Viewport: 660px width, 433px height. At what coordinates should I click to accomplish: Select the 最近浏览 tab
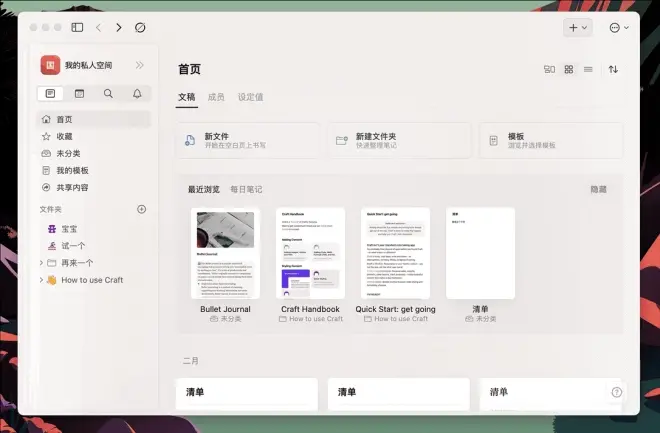(x=204, y=190)
